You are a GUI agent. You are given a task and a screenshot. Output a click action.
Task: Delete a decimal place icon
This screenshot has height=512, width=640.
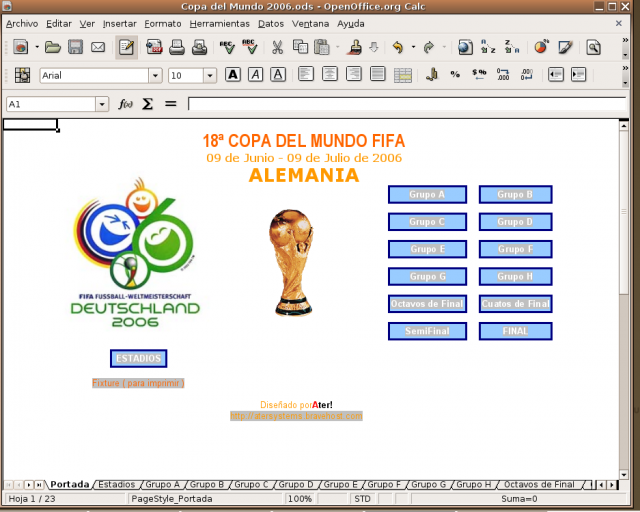pos(527,75)
